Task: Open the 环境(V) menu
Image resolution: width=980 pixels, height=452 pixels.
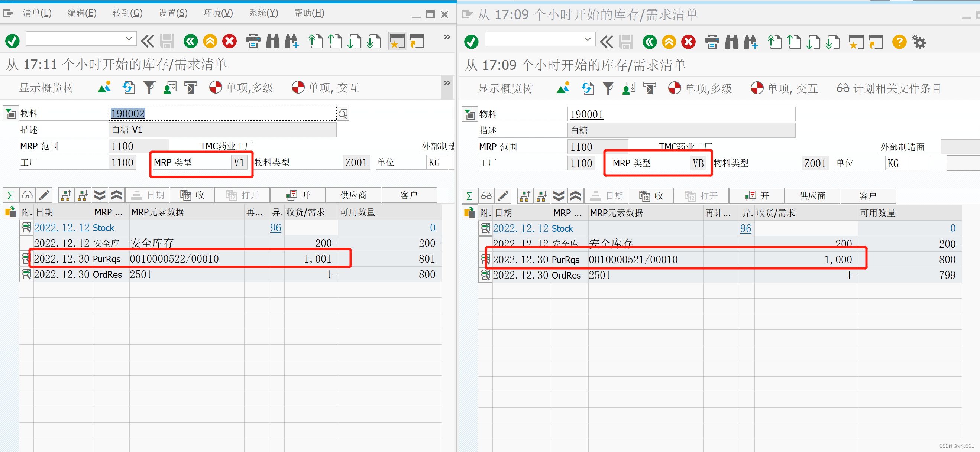Action: click(218, 13)
